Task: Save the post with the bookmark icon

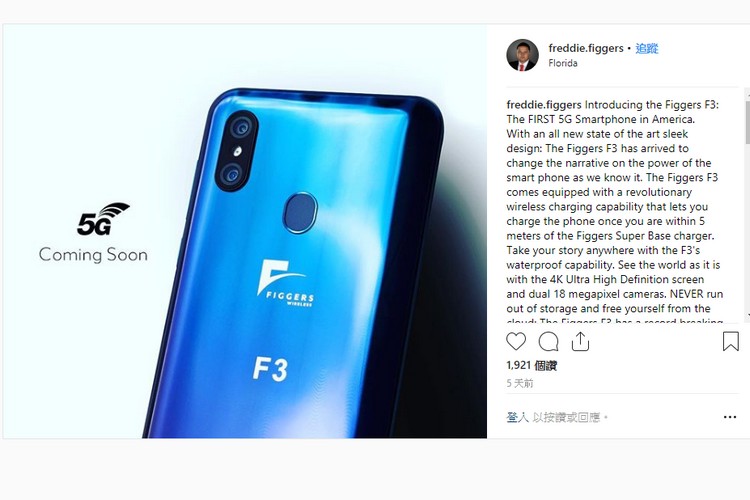Action: (x=730, y=341)
